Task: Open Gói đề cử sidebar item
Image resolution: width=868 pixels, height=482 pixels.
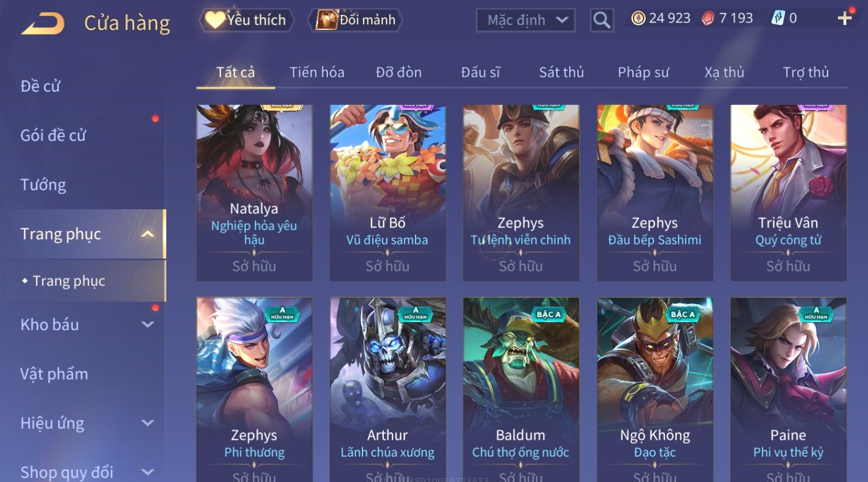Action: (53, 135)
